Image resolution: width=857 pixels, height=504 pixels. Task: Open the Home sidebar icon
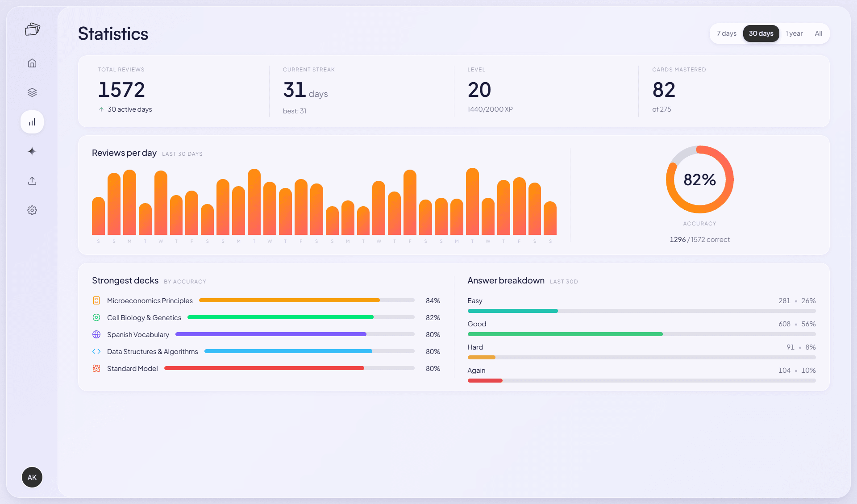(x=32, y=63)
